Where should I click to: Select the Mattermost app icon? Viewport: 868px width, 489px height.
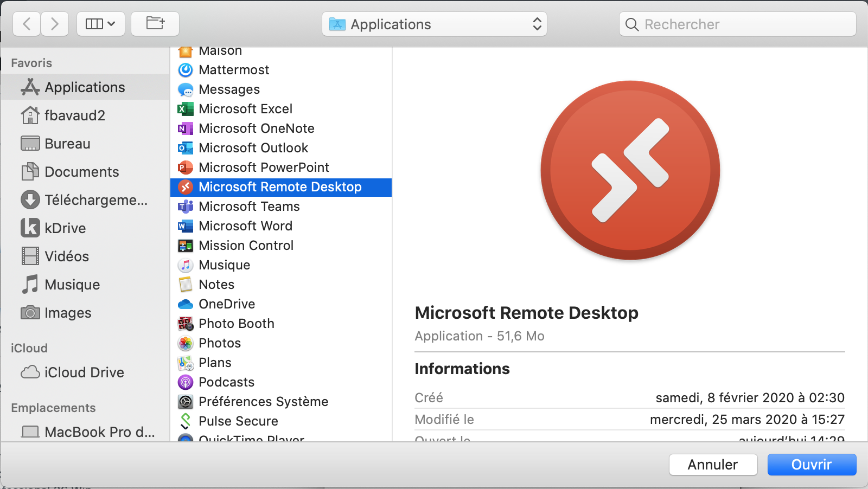click(x=186, y=70)
